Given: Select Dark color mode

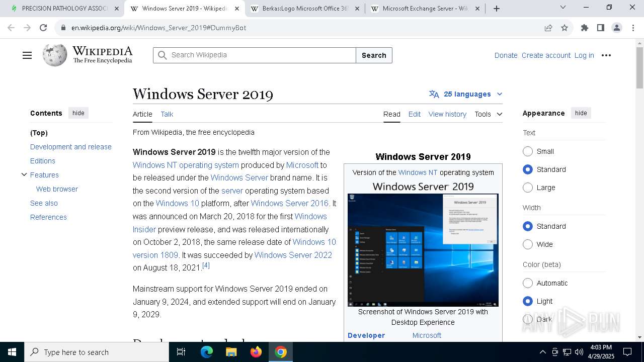Looking at the screenshot, I should coord(528,319).
